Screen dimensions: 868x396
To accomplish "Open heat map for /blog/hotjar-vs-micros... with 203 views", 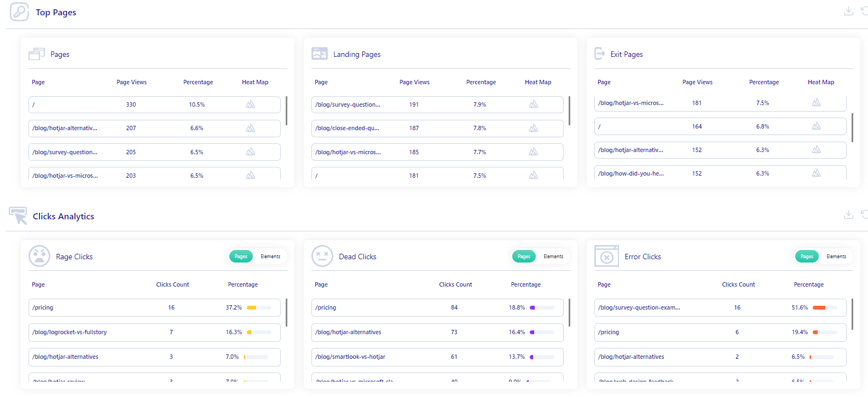I will (x=251, y=175).
